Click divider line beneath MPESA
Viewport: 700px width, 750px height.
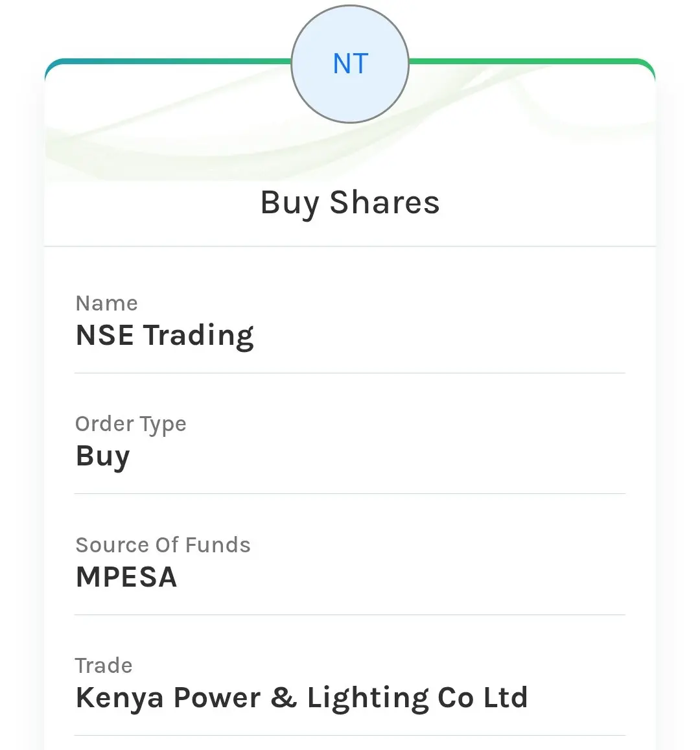coord(350,615)
